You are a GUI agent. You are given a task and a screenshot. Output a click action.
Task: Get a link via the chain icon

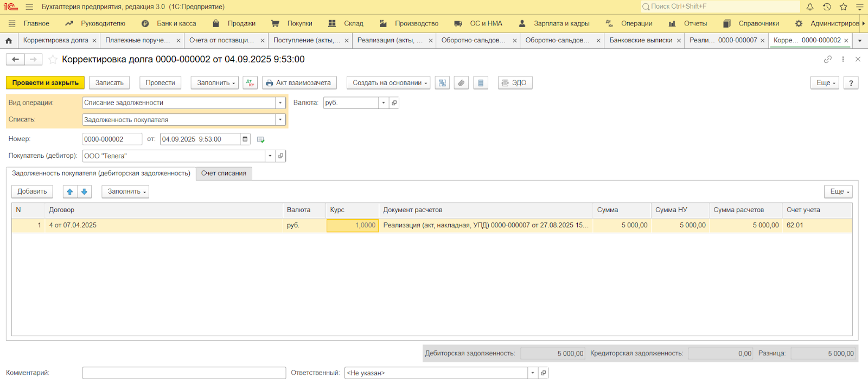coord(827,60)
